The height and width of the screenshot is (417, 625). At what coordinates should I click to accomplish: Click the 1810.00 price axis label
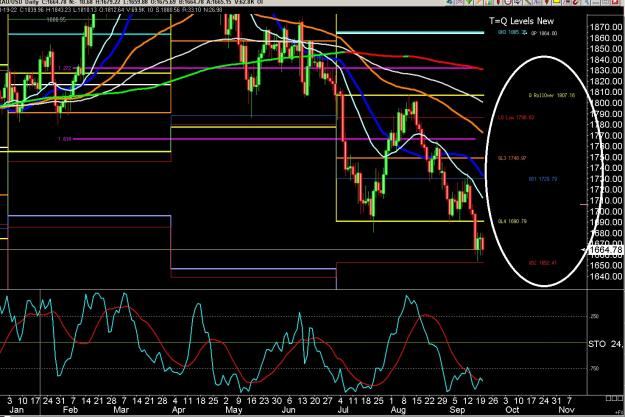[x=605, y=92]
